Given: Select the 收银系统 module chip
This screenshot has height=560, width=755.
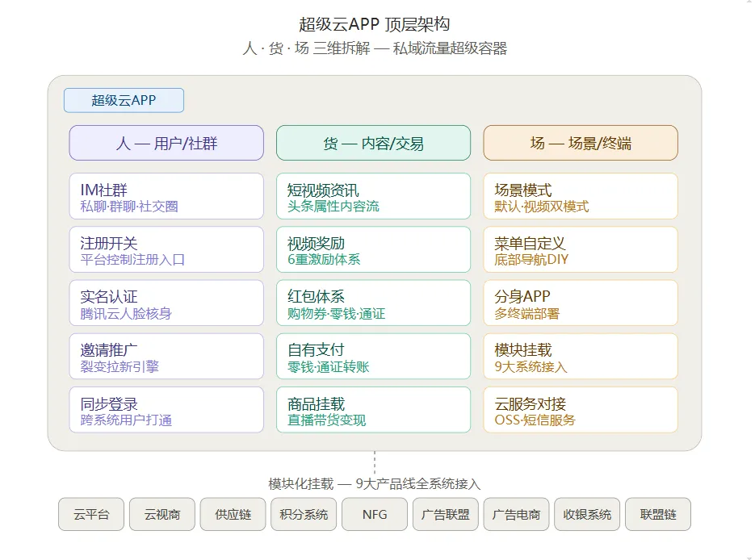Looking at the screenshot, I should tap(587, 514).
